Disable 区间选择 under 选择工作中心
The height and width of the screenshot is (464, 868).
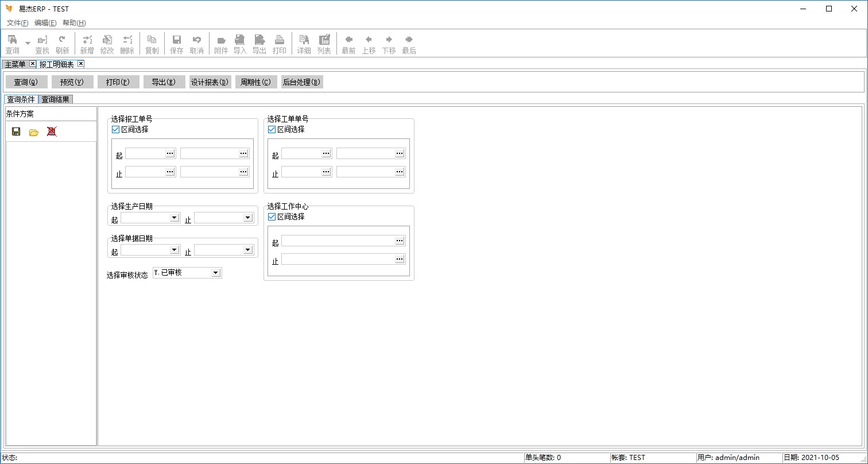[x=272, y=217]
